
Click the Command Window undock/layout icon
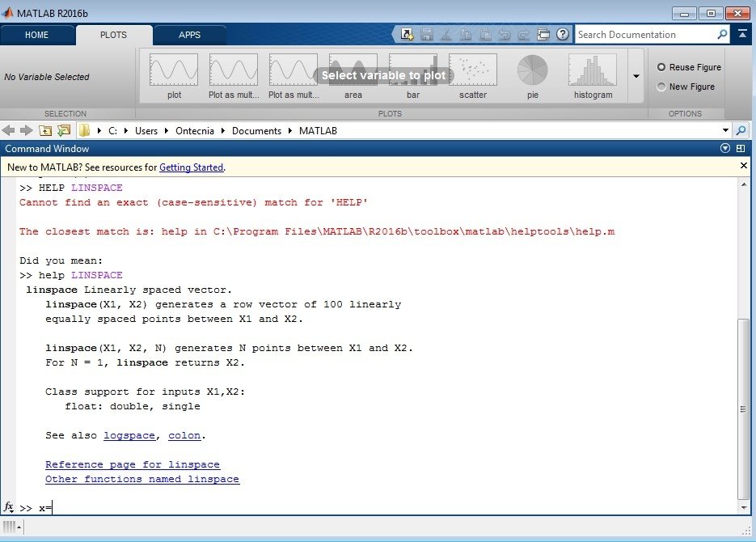click(x=741, y=149)
